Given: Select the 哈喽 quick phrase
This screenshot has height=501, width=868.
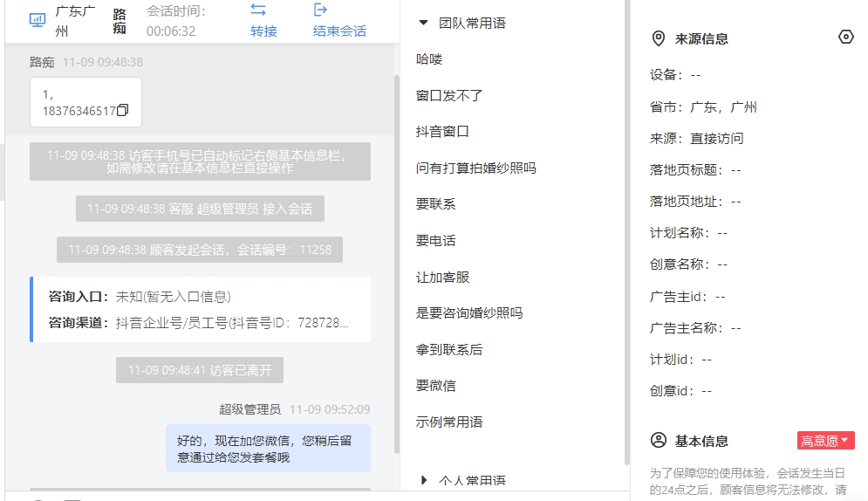Looking at the screenshot, I should tap(429, 59).
